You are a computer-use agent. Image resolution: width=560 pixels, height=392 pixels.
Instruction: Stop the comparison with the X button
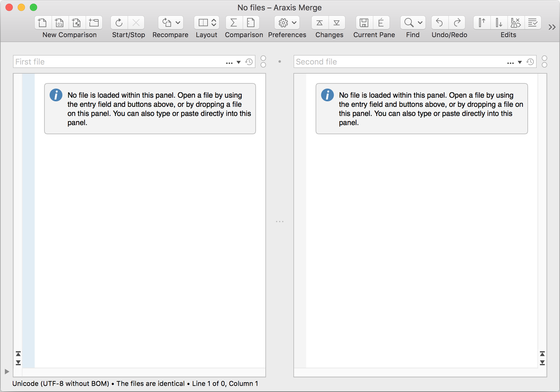click(x=136, y=23)
